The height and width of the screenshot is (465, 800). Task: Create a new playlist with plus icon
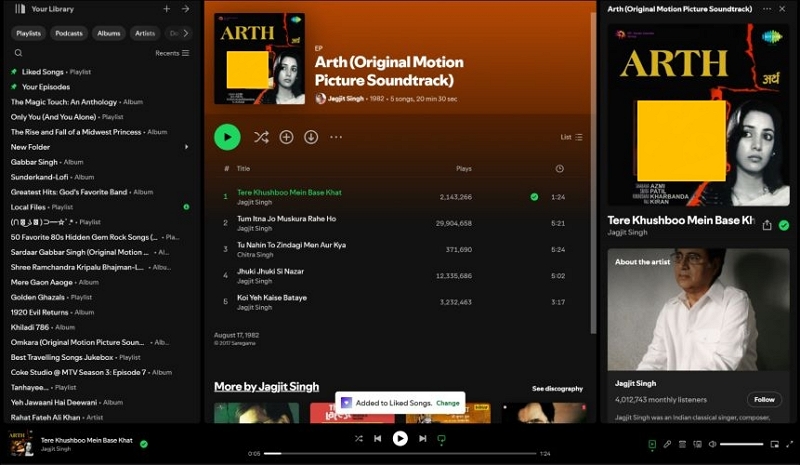tap(166, 9)
